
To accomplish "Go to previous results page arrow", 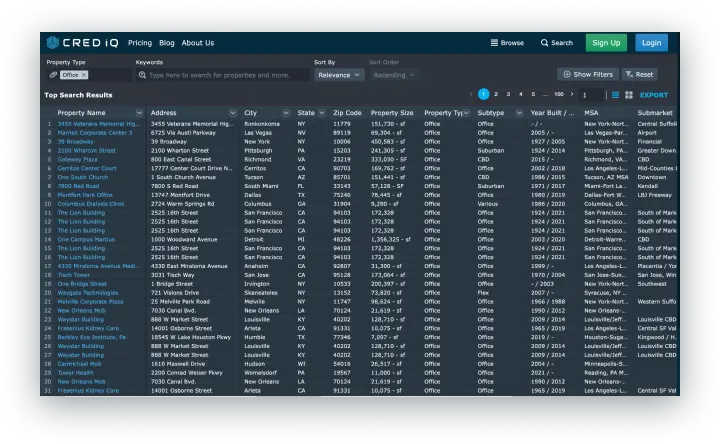I will tap(471, 94).
